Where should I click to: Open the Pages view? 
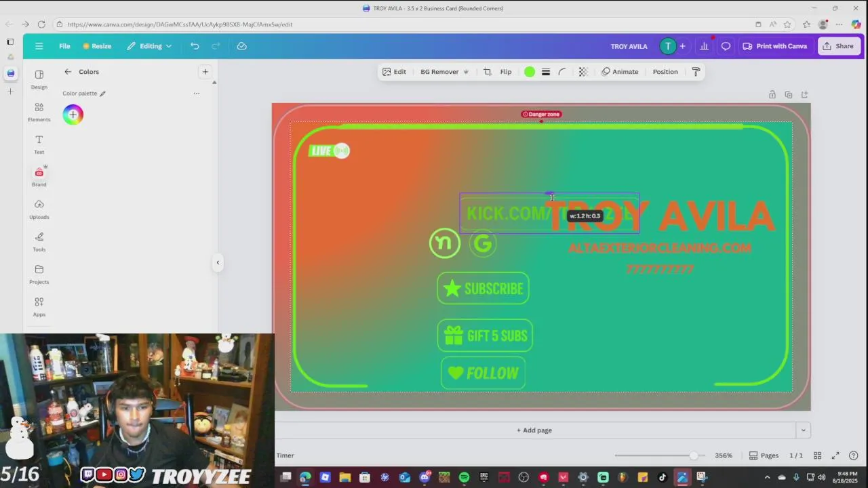(x=764, y=455)
